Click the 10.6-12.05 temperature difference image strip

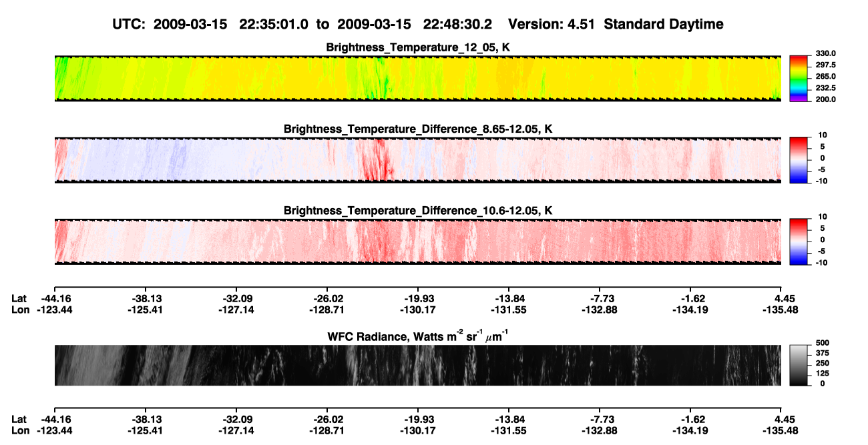[x=417, y=242]
